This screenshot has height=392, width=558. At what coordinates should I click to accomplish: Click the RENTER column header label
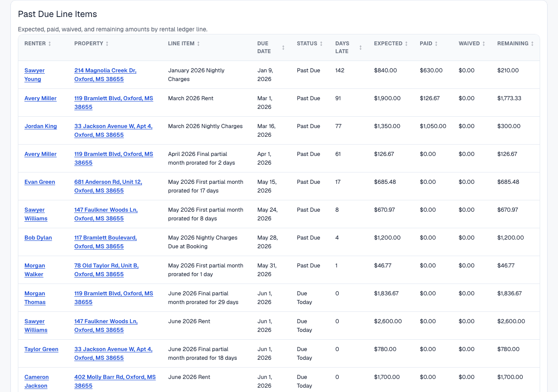click(35, 44)
